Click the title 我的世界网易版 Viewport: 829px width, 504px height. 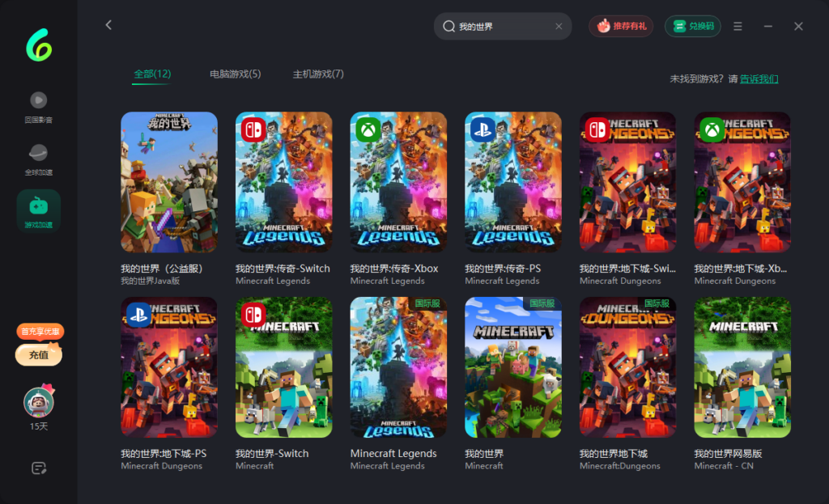click(x=728, y=454)
